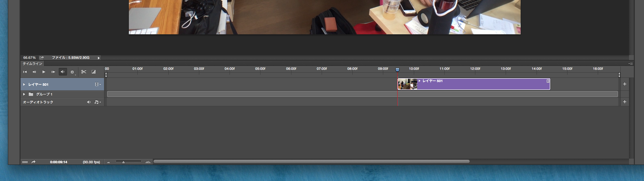
Task: Click the render video arrow icon
Action: [x=34, y=162]
